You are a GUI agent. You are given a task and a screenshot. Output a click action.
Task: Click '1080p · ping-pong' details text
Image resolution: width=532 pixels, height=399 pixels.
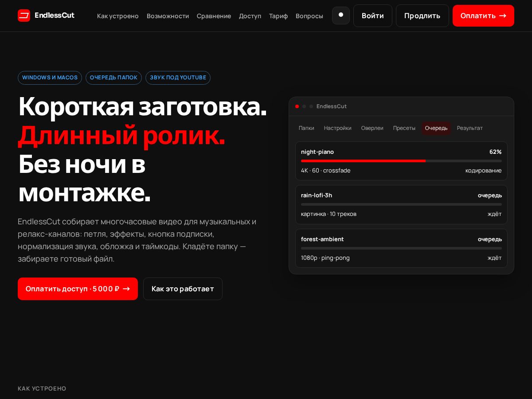(325, 258)
